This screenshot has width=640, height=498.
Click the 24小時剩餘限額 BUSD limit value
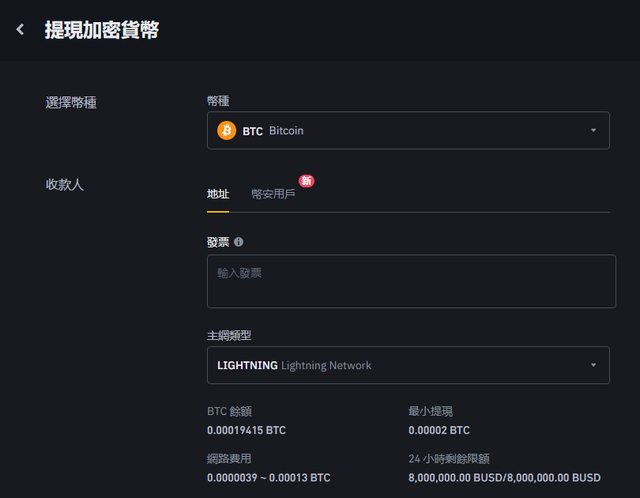pos(504,478)
